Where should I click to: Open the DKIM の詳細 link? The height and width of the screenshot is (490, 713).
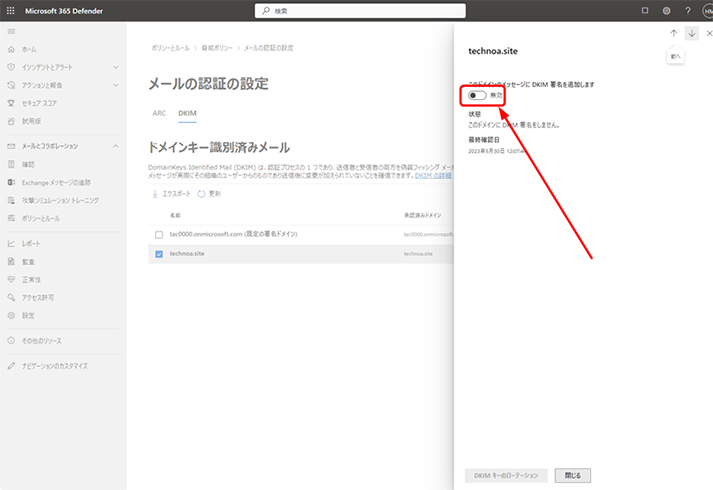433,175
